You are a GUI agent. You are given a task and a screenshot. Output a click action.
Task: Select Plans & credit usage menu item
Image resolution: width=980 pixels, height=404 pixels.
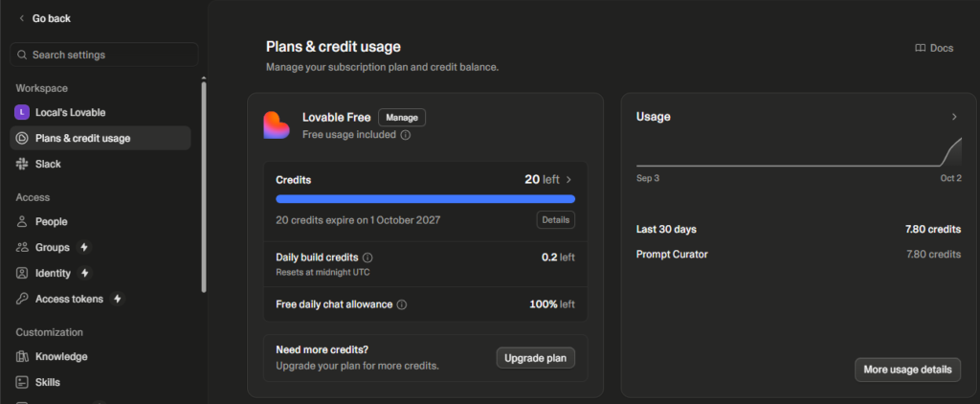click(100, 138)
